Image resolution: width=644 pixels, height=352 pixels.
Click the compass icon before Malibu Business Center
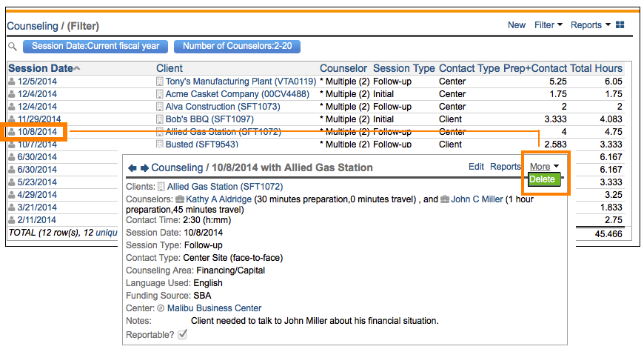161,308
